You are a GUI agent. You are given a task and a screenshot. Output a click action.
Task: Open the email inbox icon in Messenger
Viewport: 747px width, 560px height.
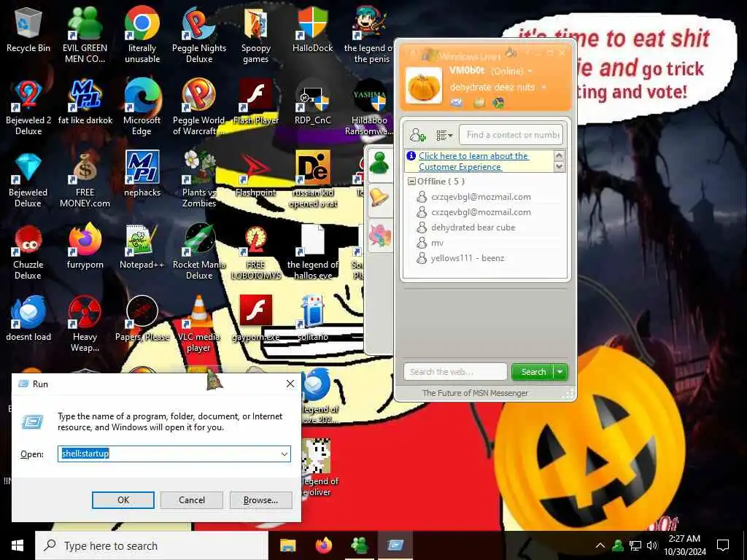(x=457, y=102)
